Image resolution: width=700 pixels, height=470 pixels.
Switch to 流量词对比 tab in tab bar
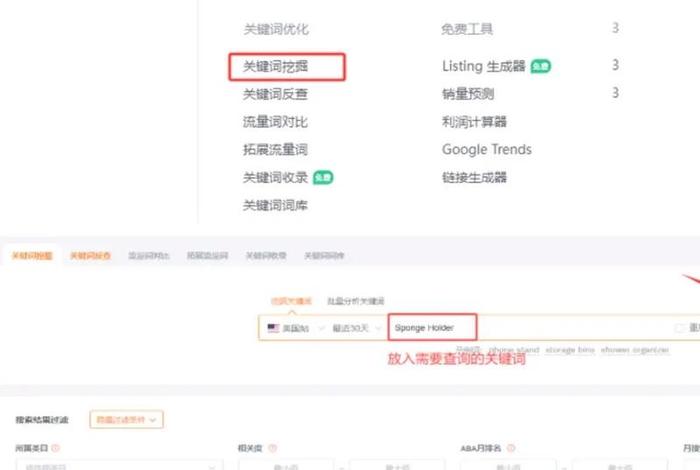[149, 256]
